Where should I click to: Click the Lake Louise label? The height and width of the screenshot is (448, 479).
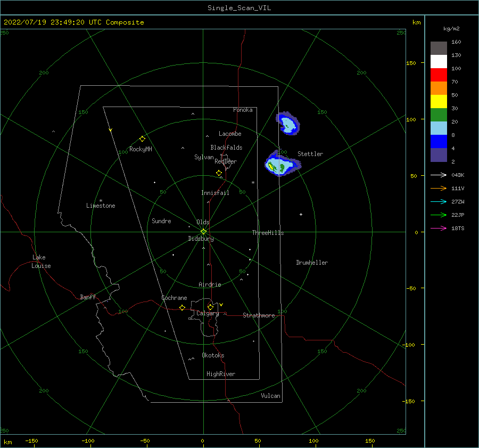41,262
